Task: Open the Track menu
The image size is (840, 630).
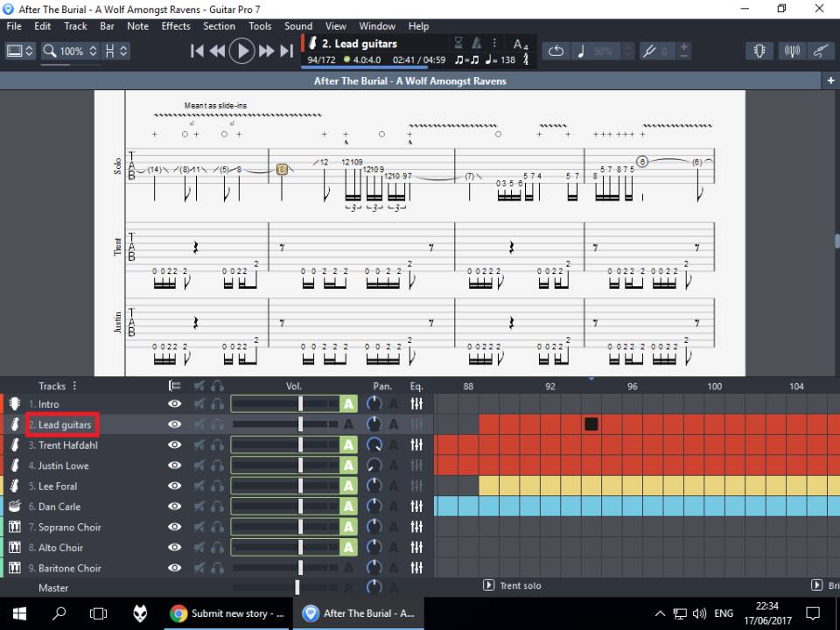Action: click(x=75, y=26)
